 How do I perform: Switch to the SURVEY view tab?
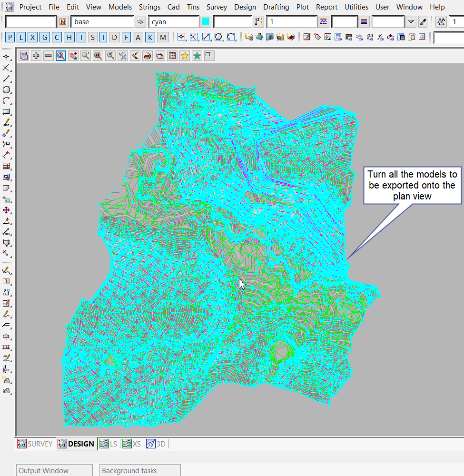pyautogui.click(x=35, y=444)
